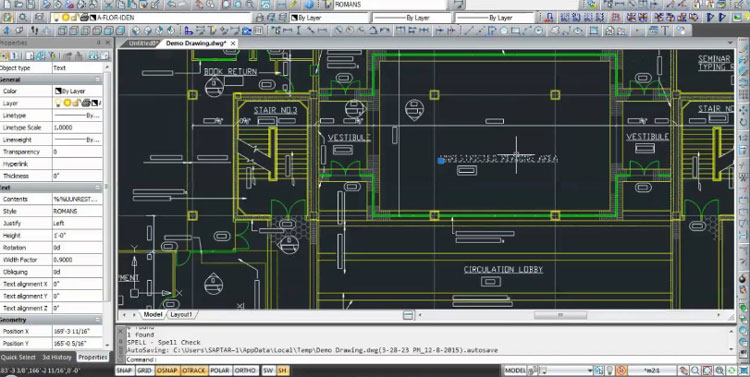
Task: Click the UCS icon in the view toolbar
Action: coord(188,30)
